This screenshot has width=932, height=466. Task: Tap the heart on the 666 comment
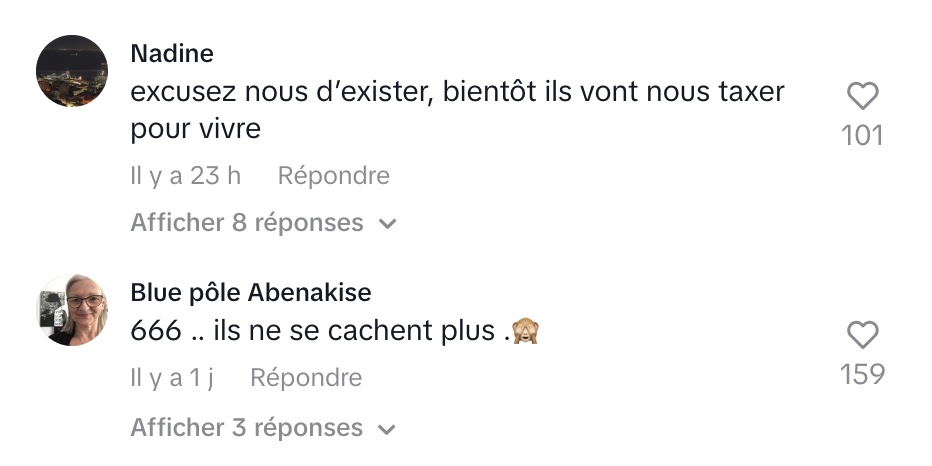[x=862, y=335]
